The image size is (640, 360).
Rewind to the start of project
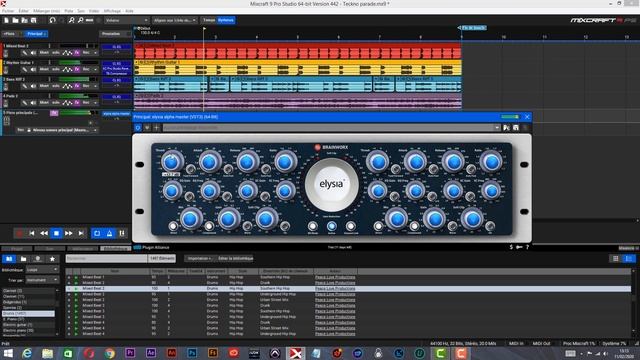(31, 233)
